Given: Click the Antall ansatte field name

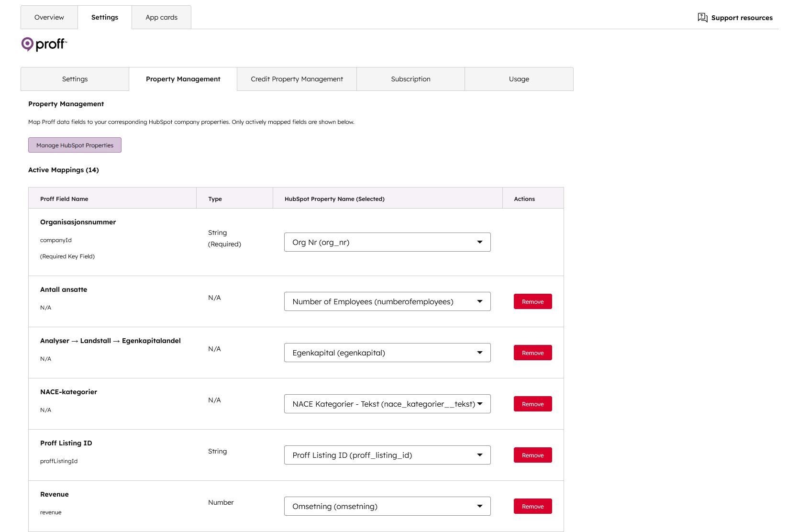Looking at the screenshot, I should 64,289.
